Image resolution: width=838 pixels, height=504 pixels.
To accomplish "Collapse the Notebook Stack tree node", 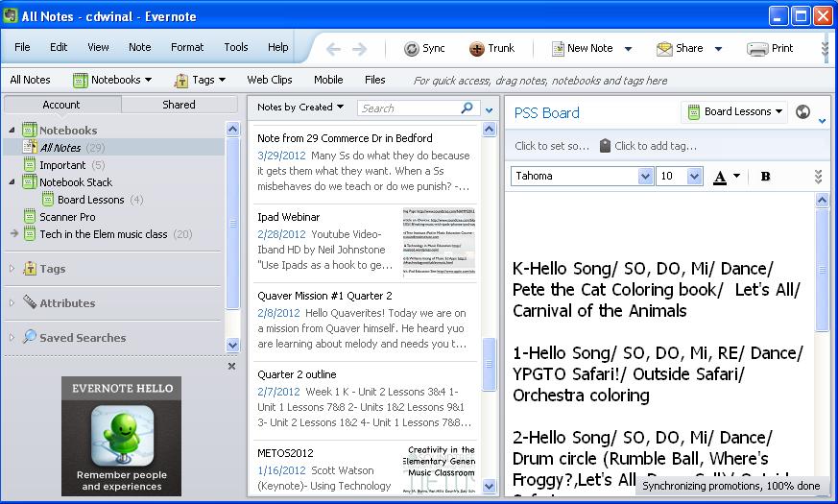I will click(13, 182).
